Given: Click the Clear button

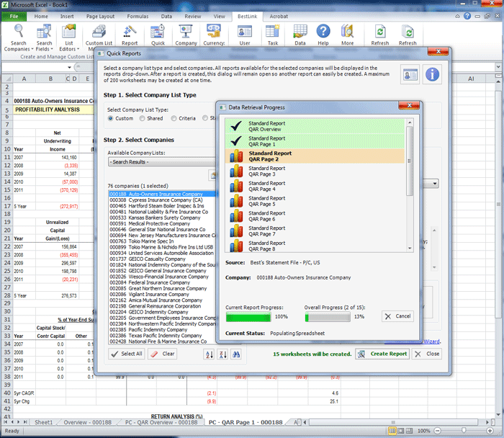Looking at the screenshot, I should [162, 354].
